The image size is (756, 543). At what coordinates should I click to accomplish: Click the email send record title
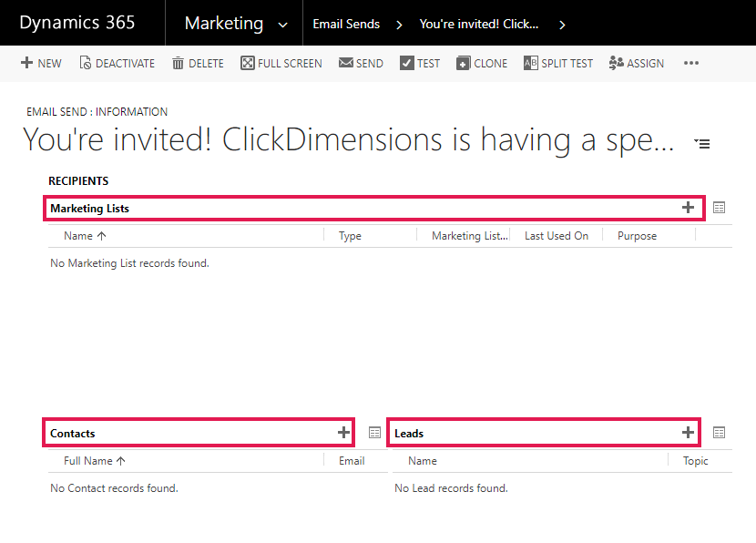coord(348,139)
